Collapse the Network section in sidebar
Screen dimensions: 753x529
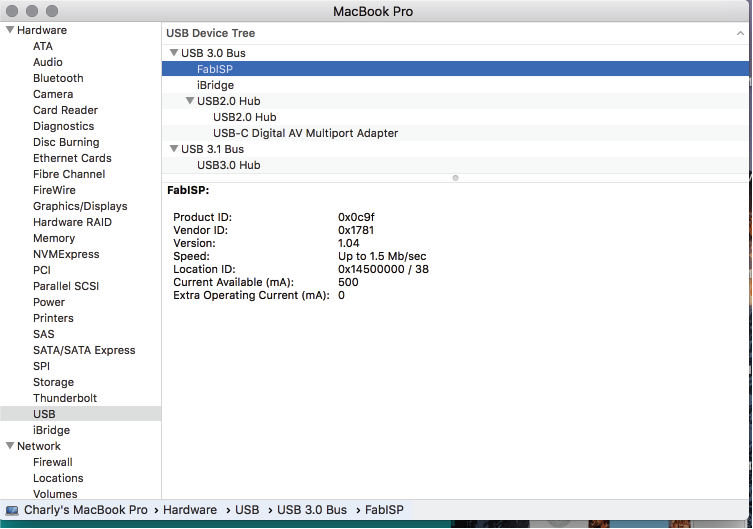click(x=10, y=445)
